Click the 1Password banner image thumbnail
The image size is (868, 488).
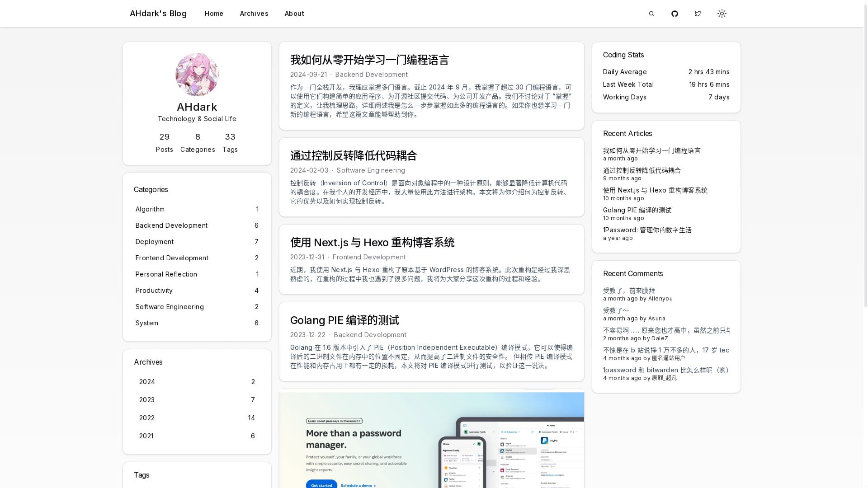click(x=431, y=441)
